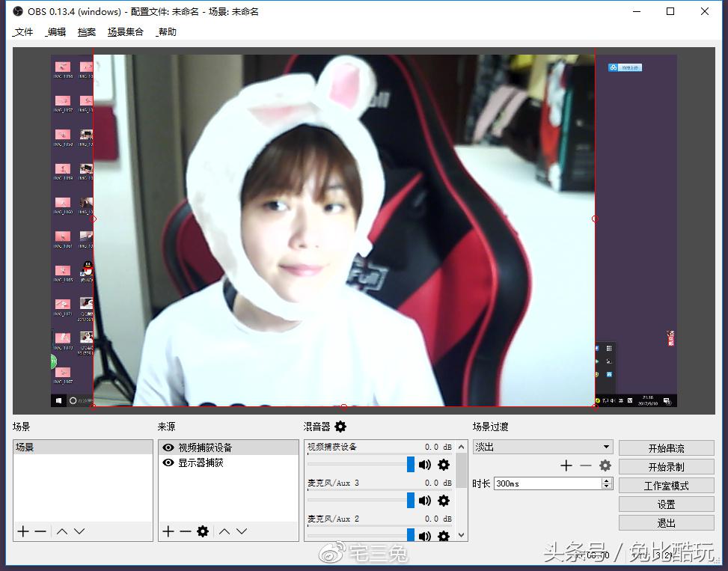Image resolution: width=728 pixels, height=571 pixels.
Task: Click the 开始串流 button
Action: coord(666,448)
